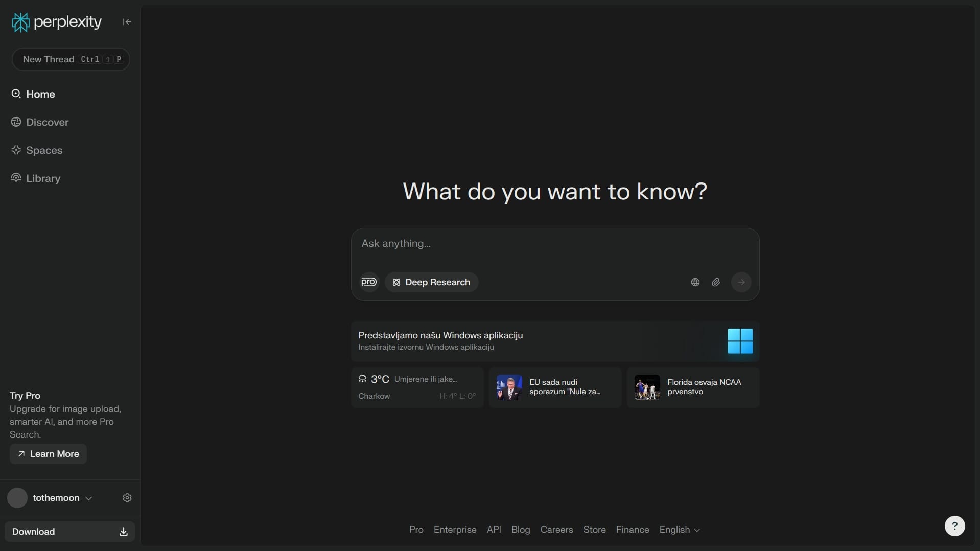Open the Store footer link
This screenshot has width=980, height=551.
(594, 530)
